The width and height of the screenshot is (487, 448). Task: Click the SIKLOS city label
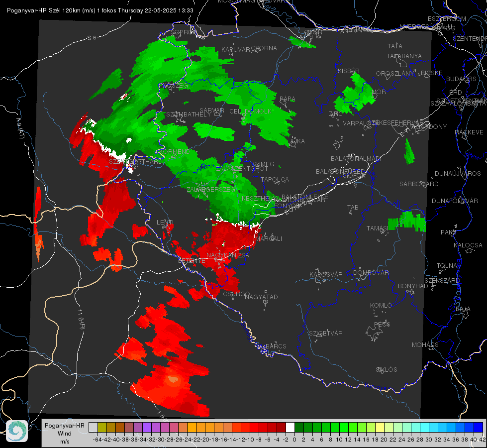(387, 370)
